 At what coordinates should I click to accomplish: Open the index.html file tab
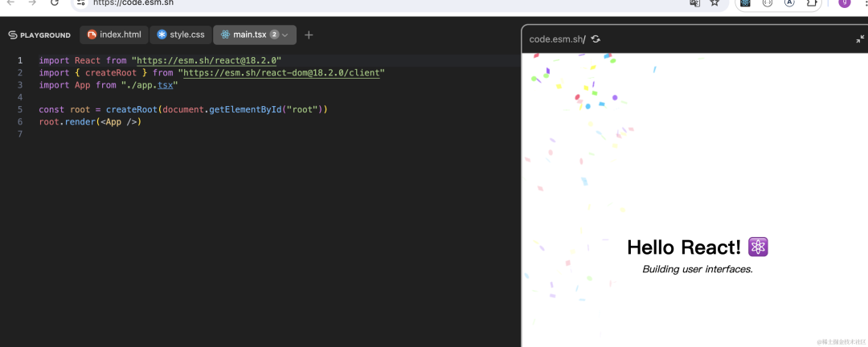coord(114,35)
